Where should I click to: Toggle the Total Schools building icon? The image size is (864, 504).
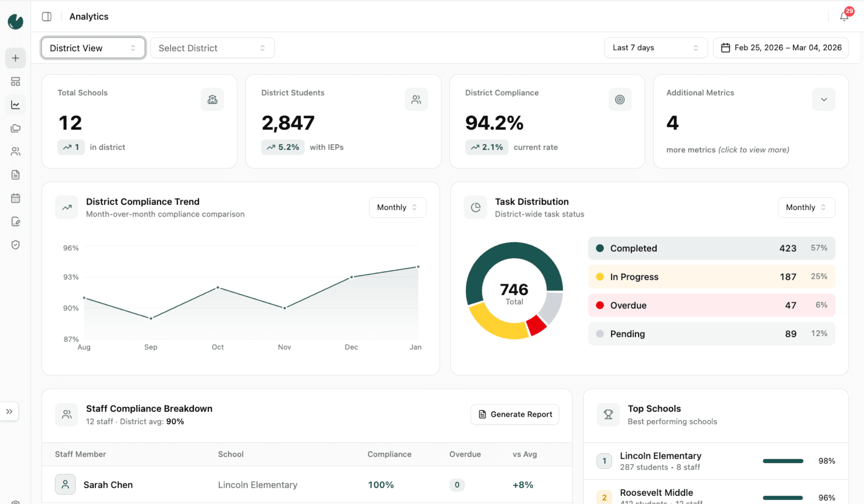[x=212, y=99]
